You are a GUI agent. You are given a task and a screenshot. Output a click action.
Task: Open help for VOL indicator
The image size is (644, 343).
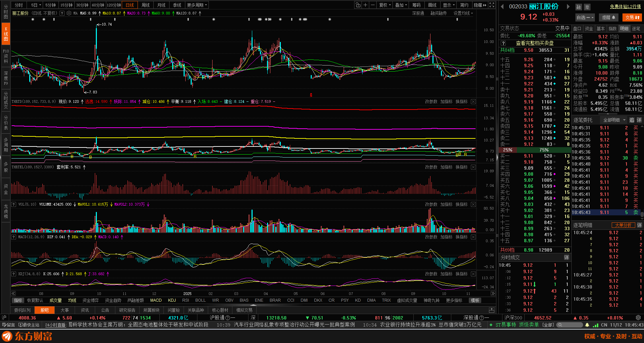click(14, 204)
